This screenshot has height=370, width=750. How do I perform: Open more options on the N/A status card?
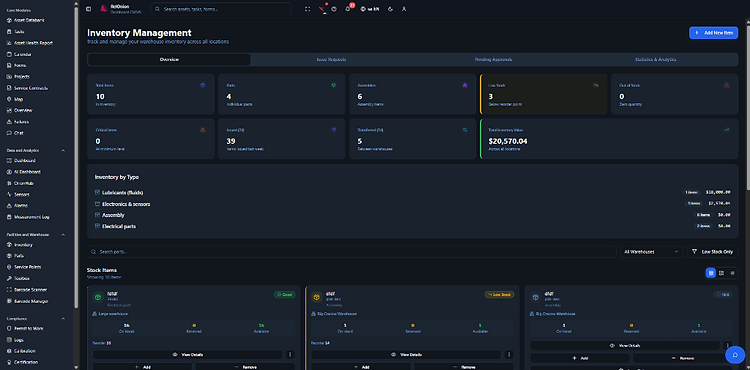[x=727, y=345]
